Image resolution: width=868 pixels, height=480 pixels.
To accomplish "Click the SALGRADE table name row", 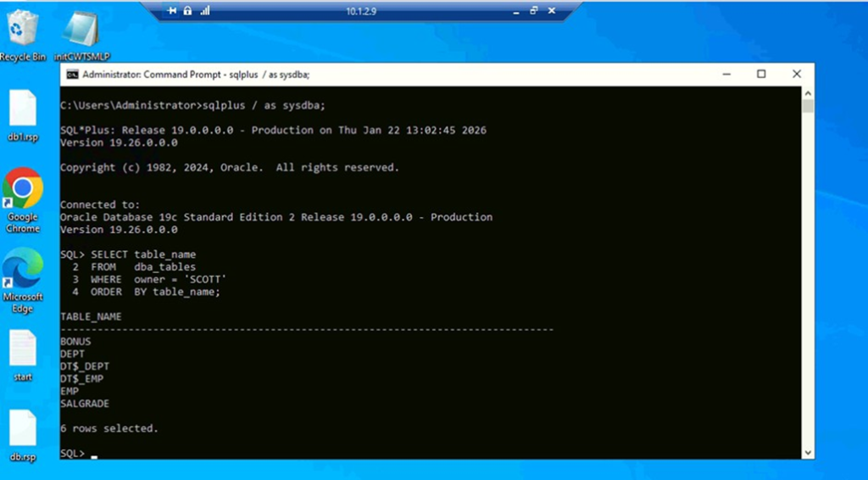I will coord(85,404).
